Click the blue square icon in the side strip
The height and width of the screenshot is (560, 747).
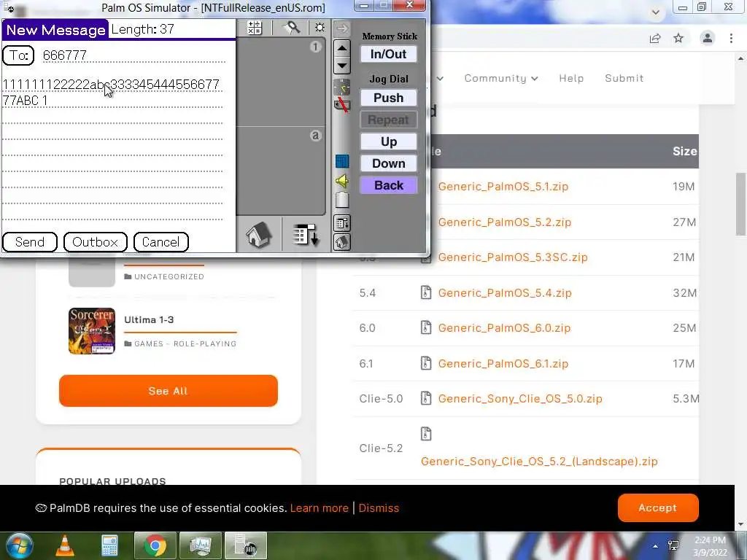coord(342,161)
